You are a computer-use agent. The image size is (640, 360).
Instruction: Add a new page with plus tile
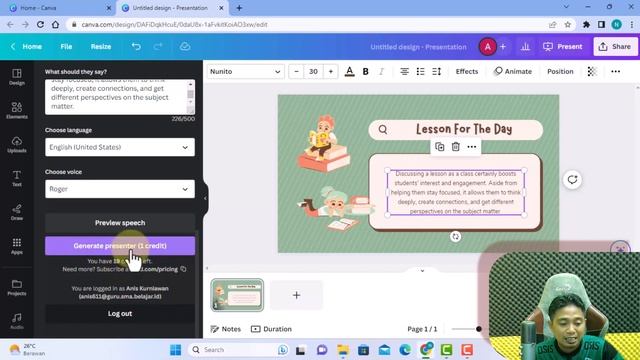tap(296, 295)
